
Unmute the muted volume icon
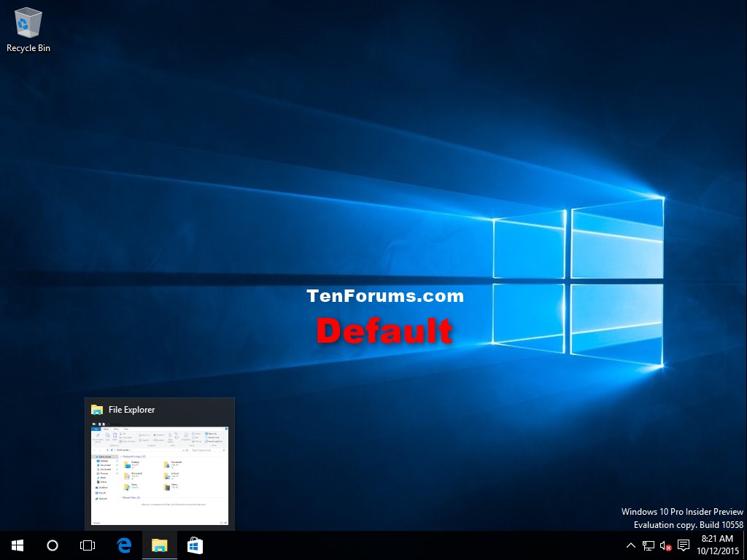point(665,545)
